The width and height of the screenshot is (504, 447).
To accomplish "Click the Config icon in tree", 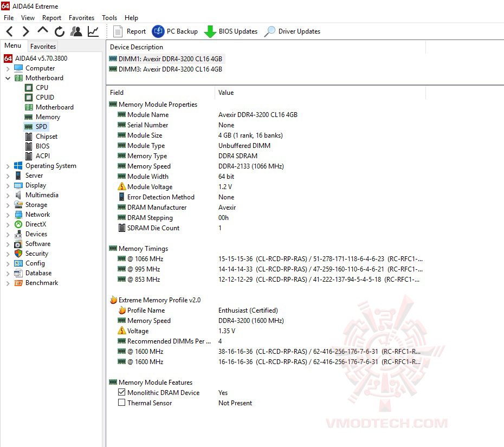I will (x=18, y=263).
